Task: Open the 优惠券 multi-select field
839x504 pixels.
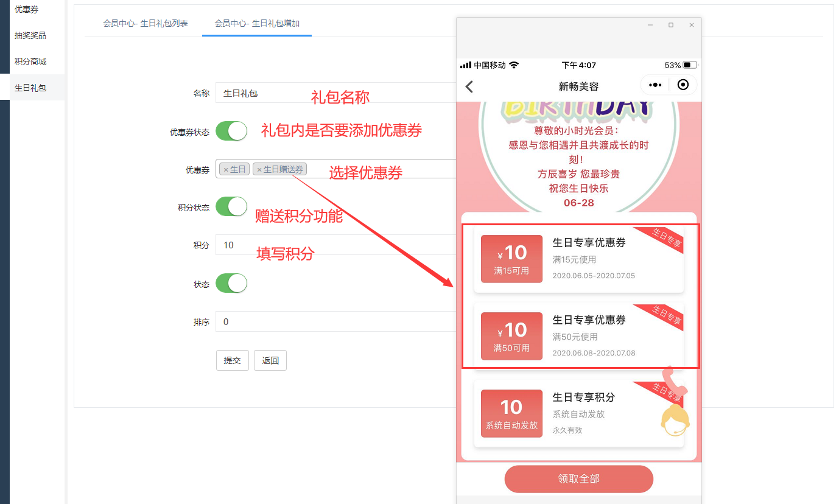Action: coord(336,169)
